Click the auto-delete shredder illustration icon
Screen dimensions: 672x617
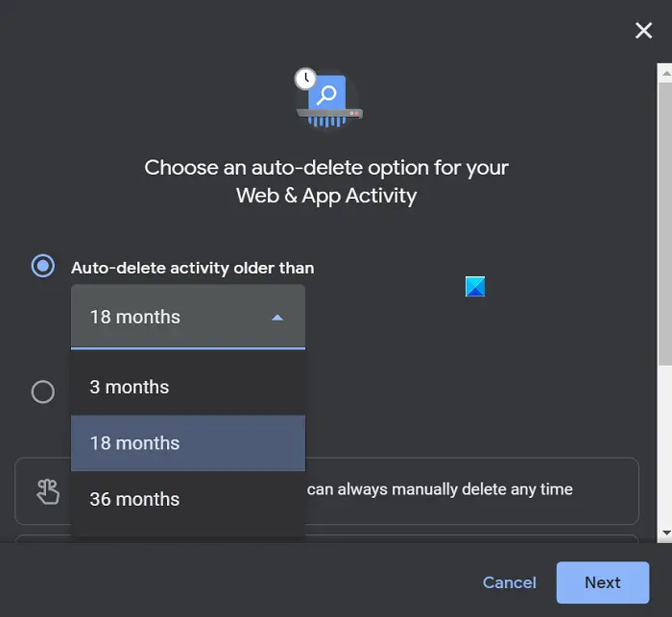(328, 99)
